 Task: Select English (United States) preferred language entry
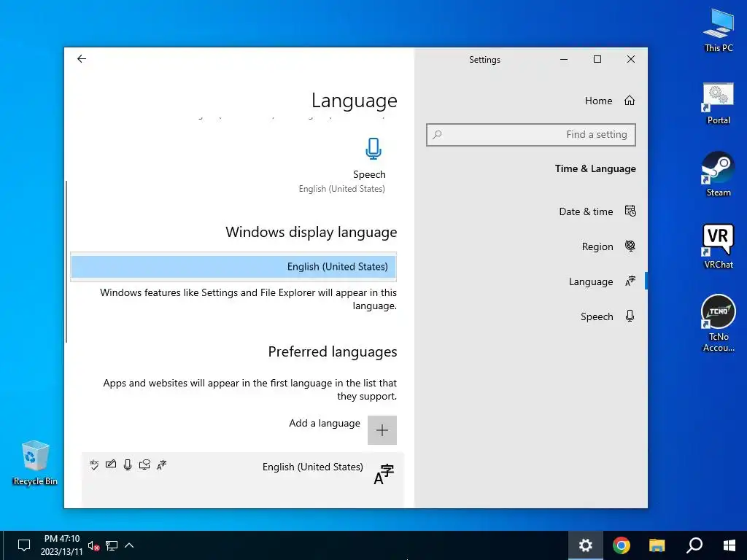(242, 478)
